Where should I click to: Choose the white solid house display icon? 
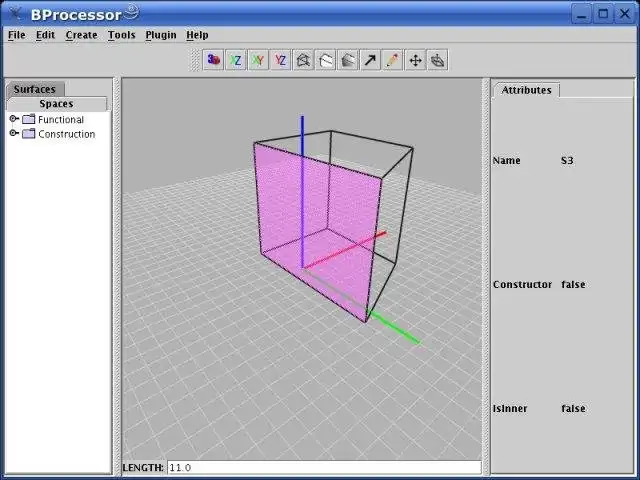coord(326,60)
